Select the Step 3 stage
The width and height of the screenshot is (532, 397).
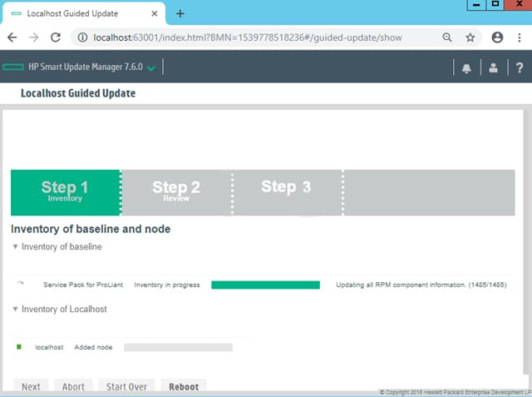pyautogui.click(x=287, y=192)
